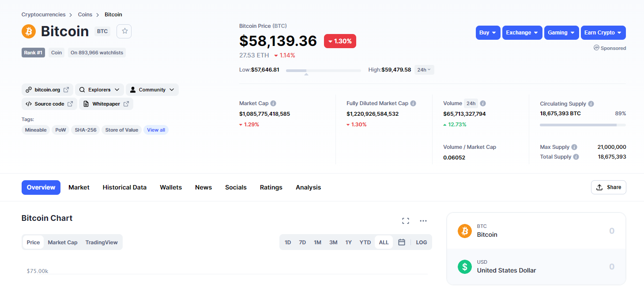This screenshot has height=288, width=644.
Task: Switch to the Overview tab
Action: click(x=41, y=187)
